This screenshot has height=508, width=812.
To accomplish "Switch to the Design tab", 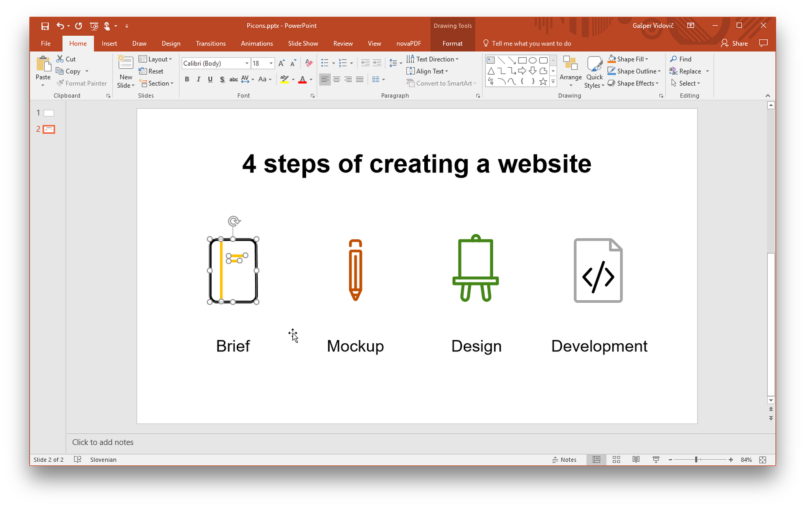I will click(x=171, y=43).
